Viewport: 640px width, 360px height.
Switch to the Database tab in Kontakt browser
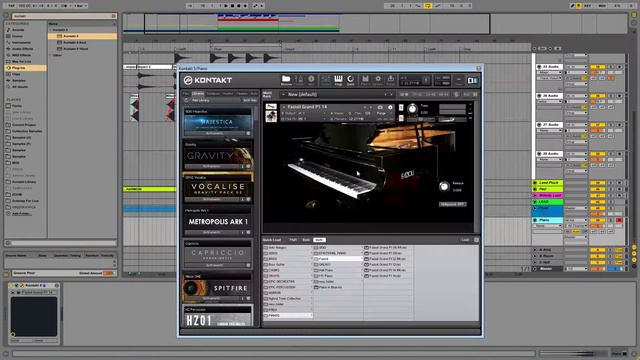[x=213, y=93]
